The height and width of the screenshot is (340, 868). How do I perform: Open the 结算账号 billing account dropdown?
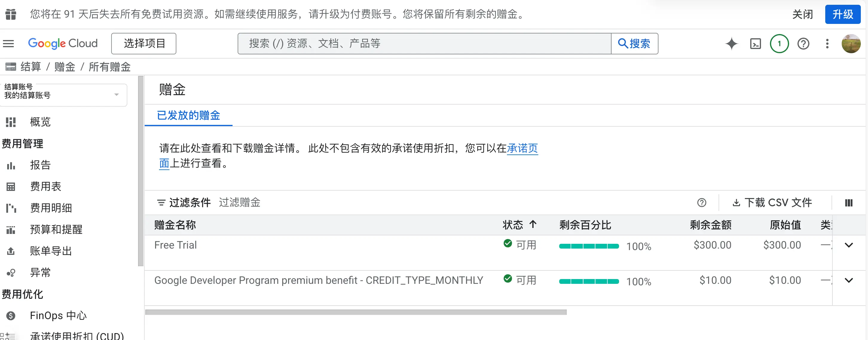coord(64,95)
